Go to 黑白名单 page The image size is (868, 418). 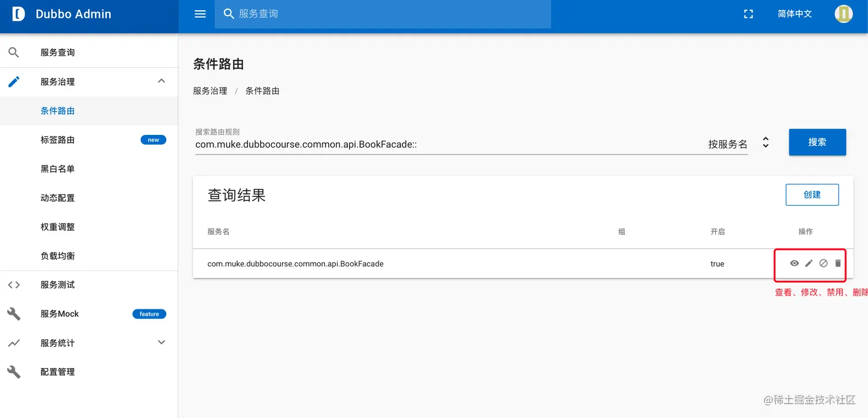tap(89, 169)
